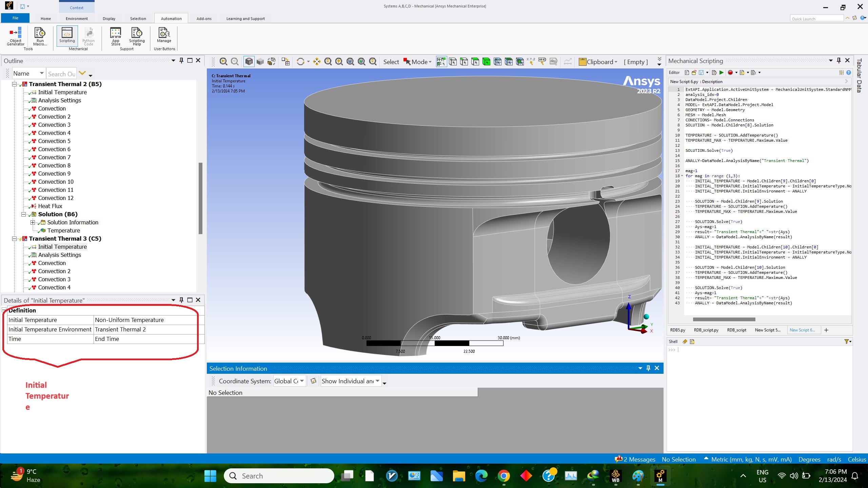Select the Pan view tool
This screenshot has width=868, height=488.
[x=317, y=61]
